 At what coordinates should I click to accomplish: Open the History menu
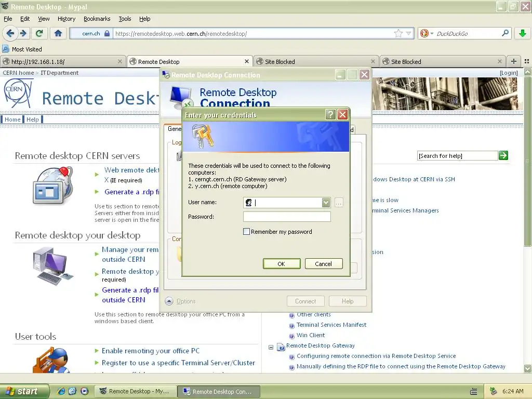coord(66,19)
